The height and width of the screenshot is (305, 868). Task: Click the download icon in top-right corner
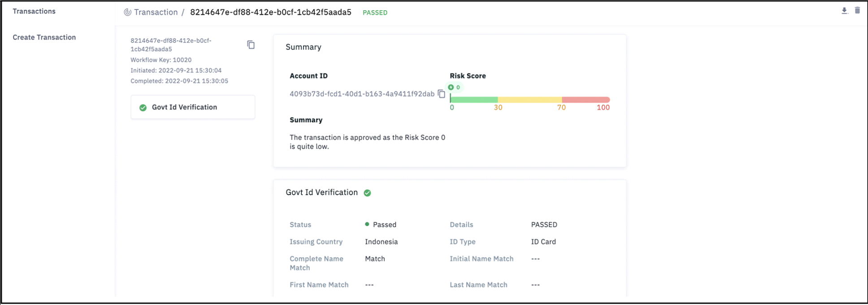pos(844,11)
